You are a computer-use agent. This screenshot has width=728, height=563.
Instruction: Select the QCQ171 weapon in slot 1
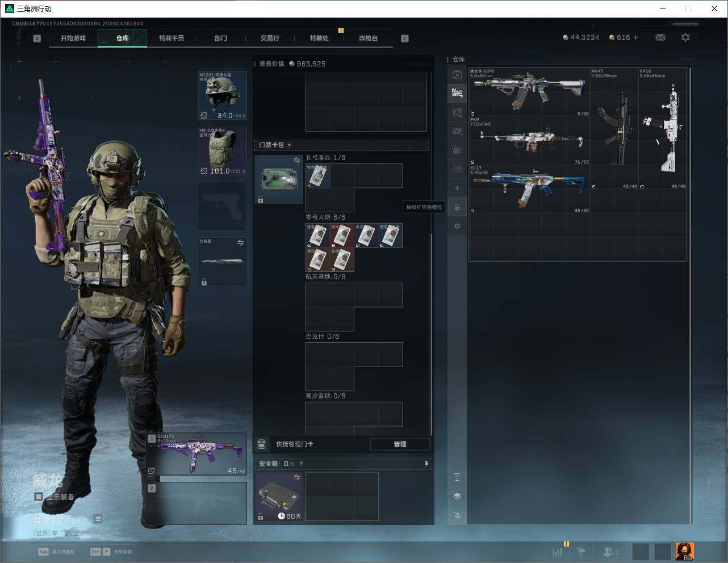click(x=197, y=454)
